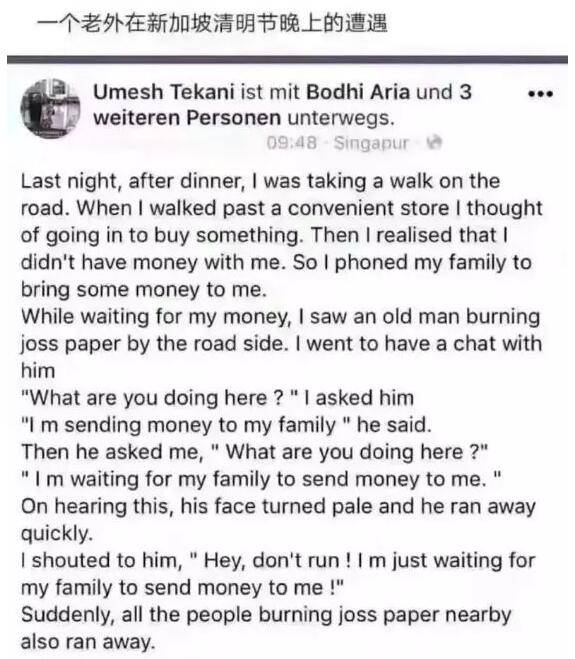The image size is (575, 659).
Task: Open the Singapur location link
Action: pyautogui.click(x=371, y=143)
